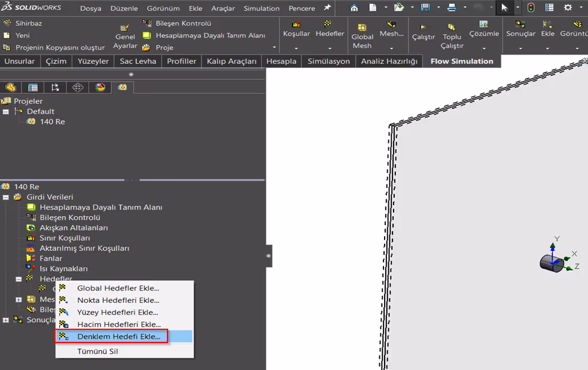Screen dimensions: 588x370
Task: Open the Araçlar menu
Action: click(x=223, y=8)
